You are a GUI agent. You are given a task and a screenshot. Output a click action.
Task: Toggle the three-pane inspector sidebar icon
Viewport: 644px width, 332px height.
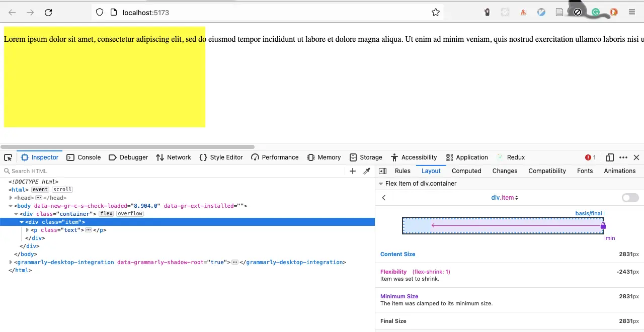pyautogui.click(x=382, y=171)
